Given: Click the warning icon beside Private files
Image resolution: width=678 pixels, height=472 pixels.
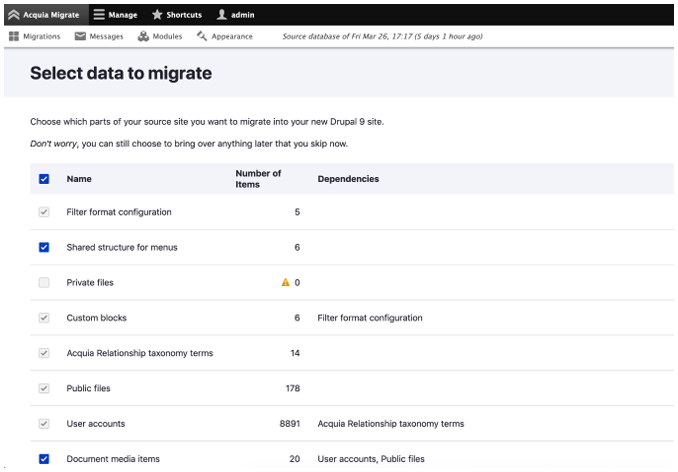Looking at the screenshot, I should tap(286, 283).
